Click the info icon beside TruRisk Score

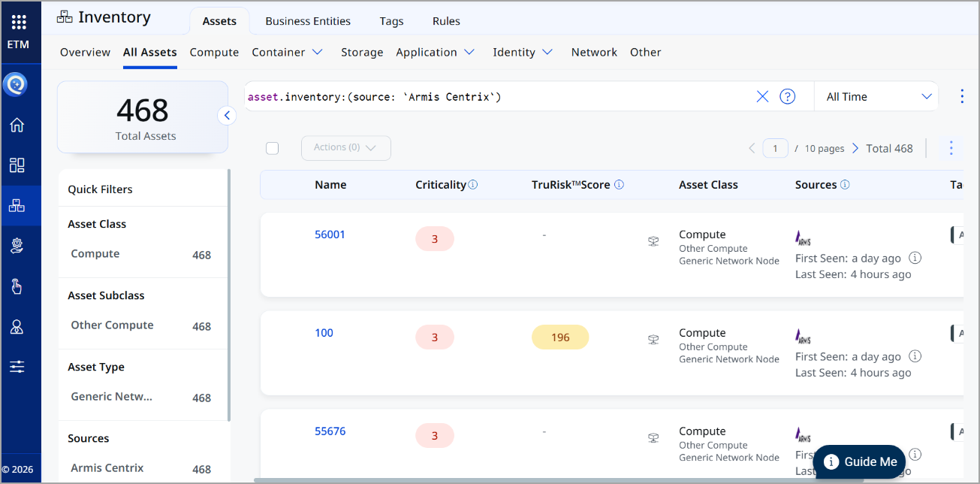(619, 185)
